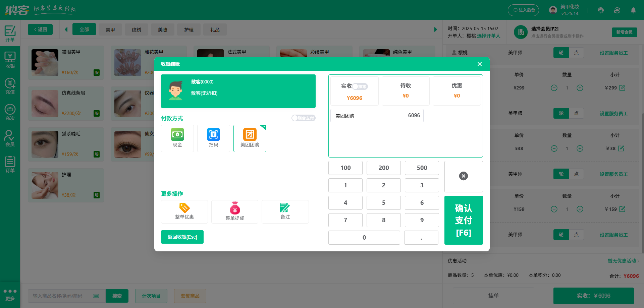644x308 pixels.
Task: Switch to the 美睫 category tab
Action: tap(163, 29)
